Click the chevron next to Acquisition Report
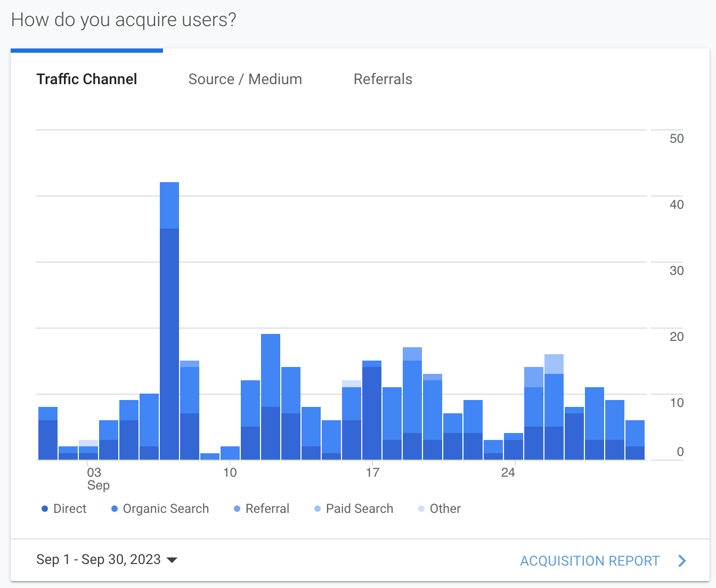The image size is (716, 588). tap(682, 561)
